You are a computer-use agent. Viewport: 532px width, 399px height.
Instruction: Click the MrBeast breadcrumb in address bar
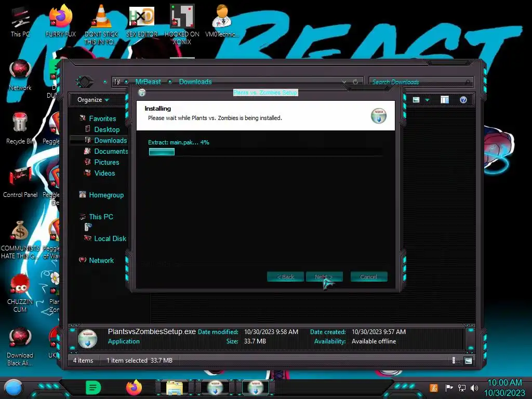148,82
